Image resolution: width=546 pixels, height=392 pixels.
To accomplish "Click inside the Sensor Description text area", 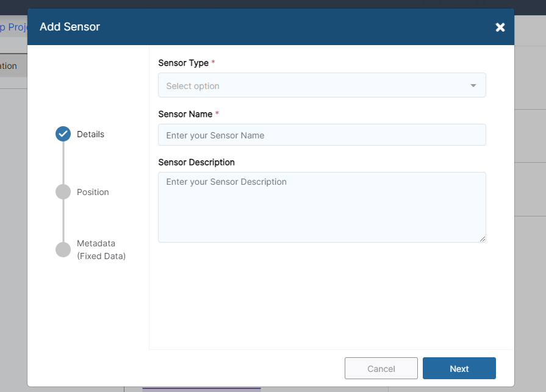I will pos(321,206).
